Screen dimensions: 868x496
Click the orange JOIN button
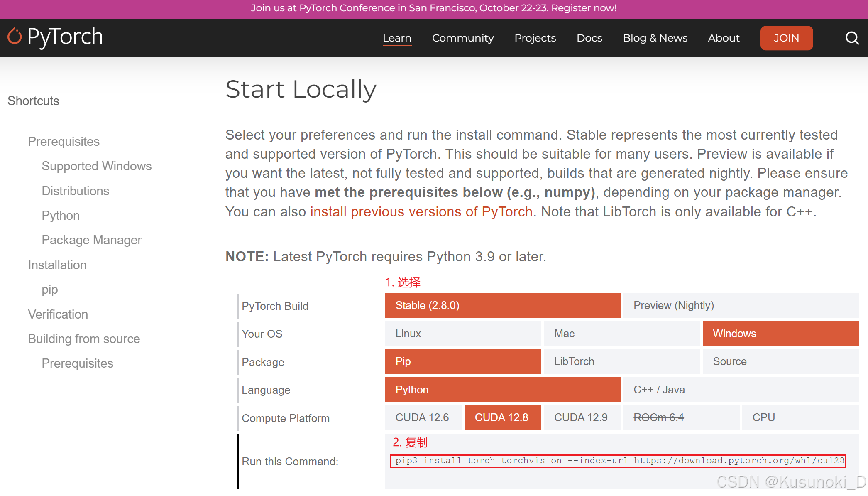coord(786,38)
